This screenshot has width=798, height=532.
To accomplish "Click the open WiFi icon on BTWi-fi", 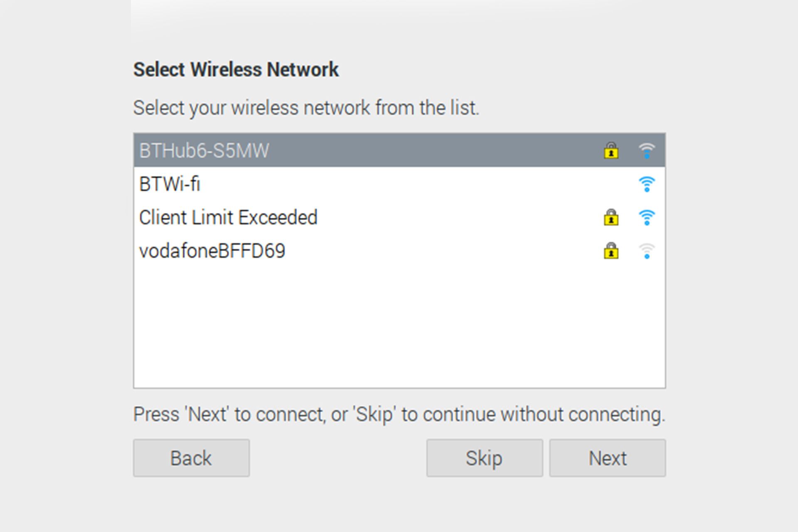I will pos(647,182).
